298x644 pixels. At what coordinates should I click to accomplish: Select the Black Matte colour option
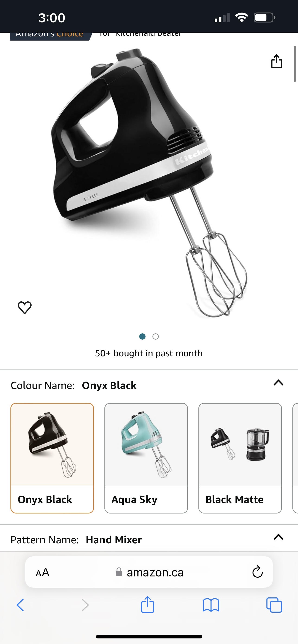click(x=240, y=458)
